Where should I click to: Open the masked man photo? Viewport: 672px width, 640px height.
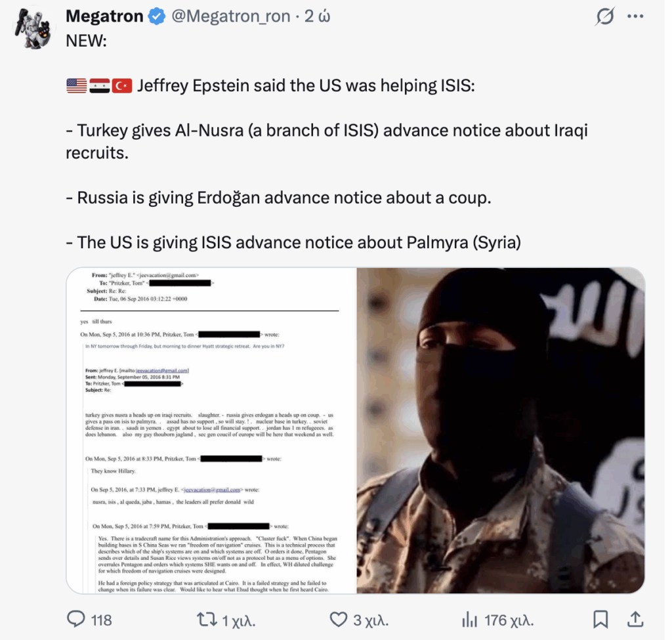coord(501,431)
